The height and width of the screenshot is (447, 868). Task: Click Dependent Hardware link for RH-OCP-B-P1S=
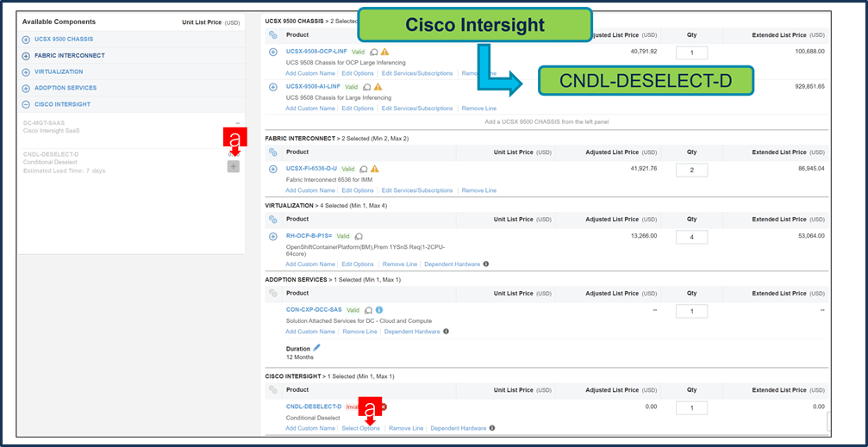tap(453, 264)
